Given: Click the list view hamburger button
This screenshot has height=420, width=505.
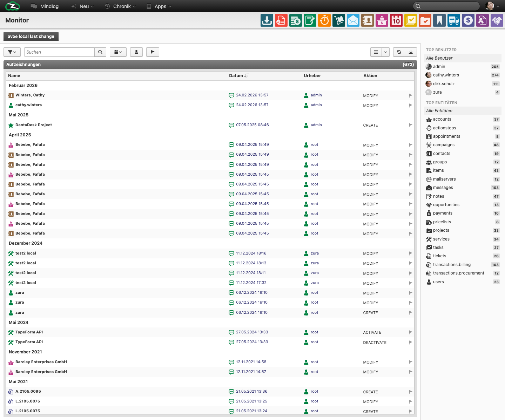Looking at the screenshot, I should [x=376, y=52].
